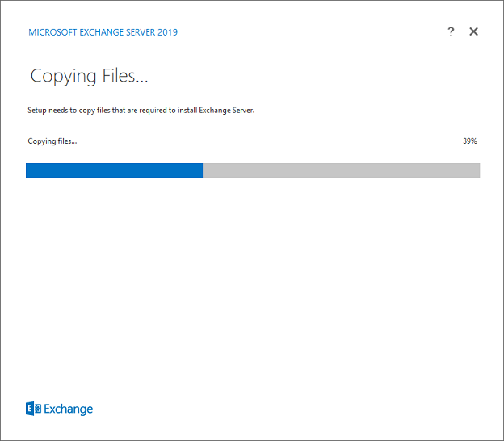The width and height of the screenshot is (504, 441).
Task: Click where blue fill meets gray in progress bar
Action: click(x=203, y=170)
